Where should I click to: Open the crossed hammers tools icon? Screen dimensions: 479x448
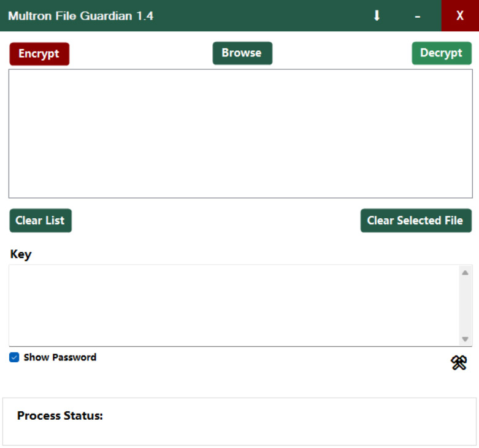point(459,363)
